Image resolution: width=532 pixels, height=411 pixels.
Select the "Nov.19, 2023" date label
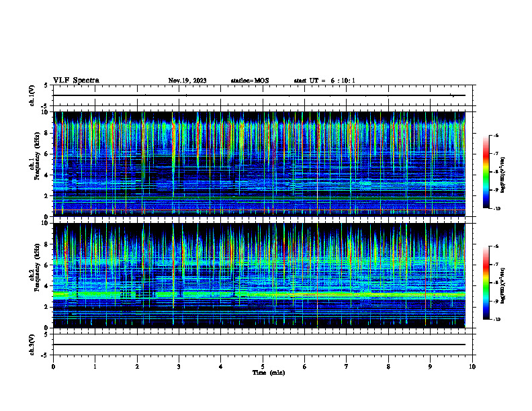187,81
